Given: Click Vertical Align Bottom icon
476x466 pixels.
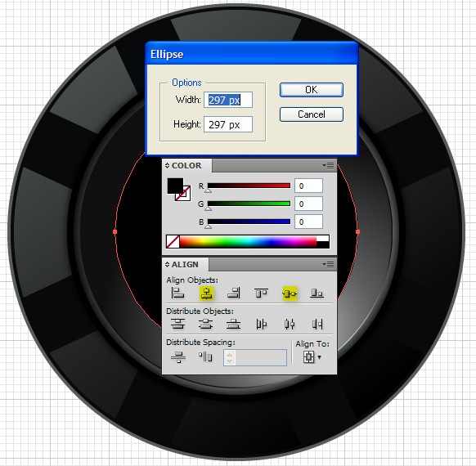Looking at the screenshot, I should pyautogui.click(x=317, y=293).
